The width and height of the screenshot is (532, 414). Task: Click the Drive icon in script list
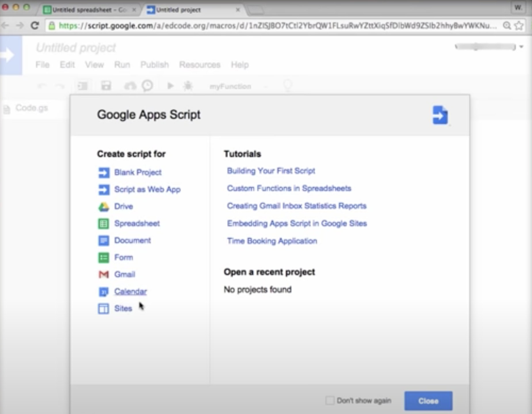(x=104, y=207)
